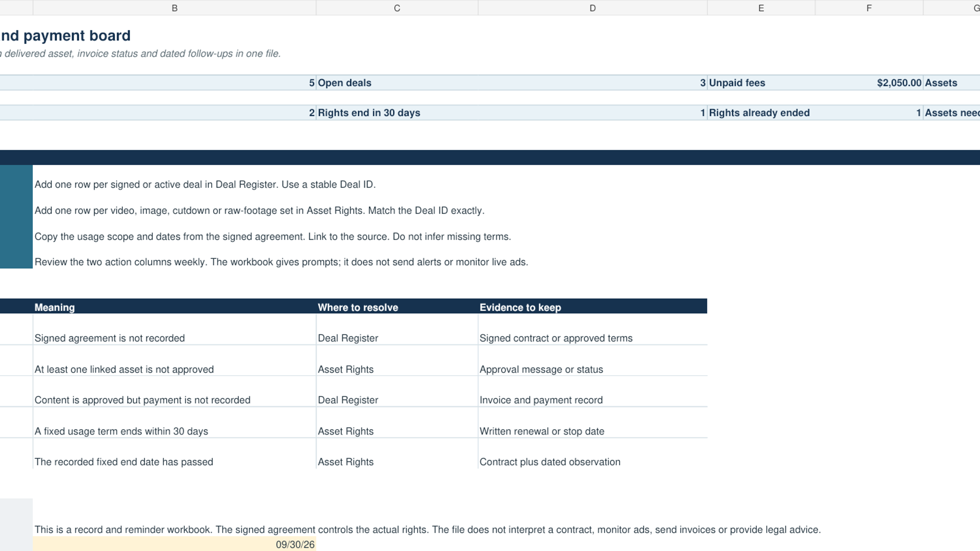Click the 'Review the two action columns weekly' line
The image size is (980, 551).
tap(281, 262)
